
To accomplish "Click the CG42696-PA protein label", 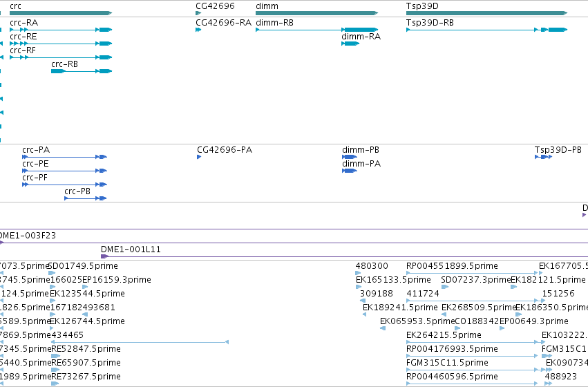I will 225,150.
